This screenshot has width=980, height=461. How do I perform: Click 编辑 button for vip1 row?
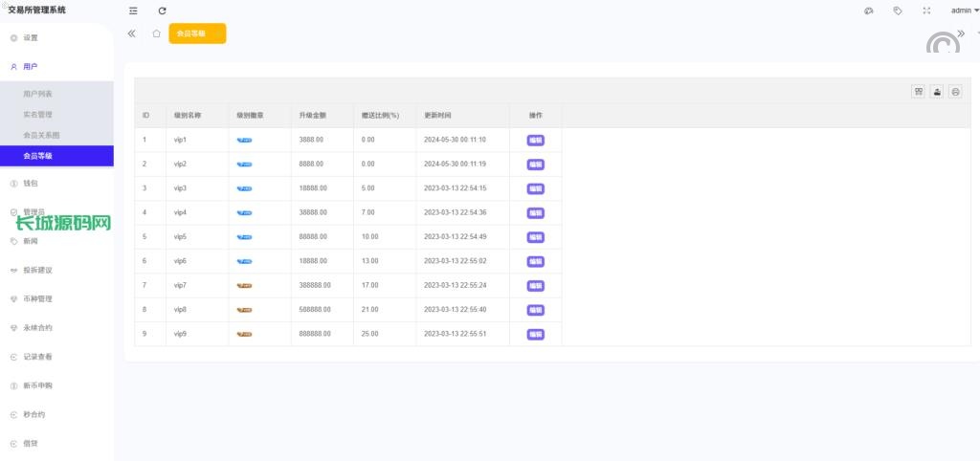pyautogui.click(x=535, y=140)
